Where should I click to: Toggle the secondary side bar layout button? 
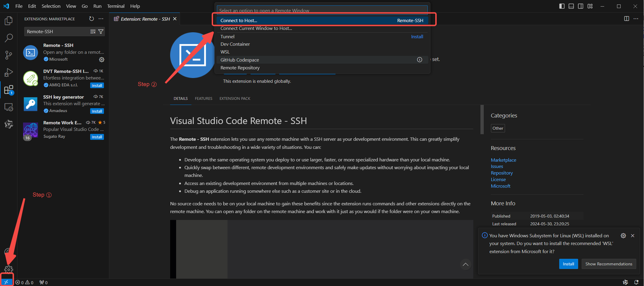tap(581, 6)
